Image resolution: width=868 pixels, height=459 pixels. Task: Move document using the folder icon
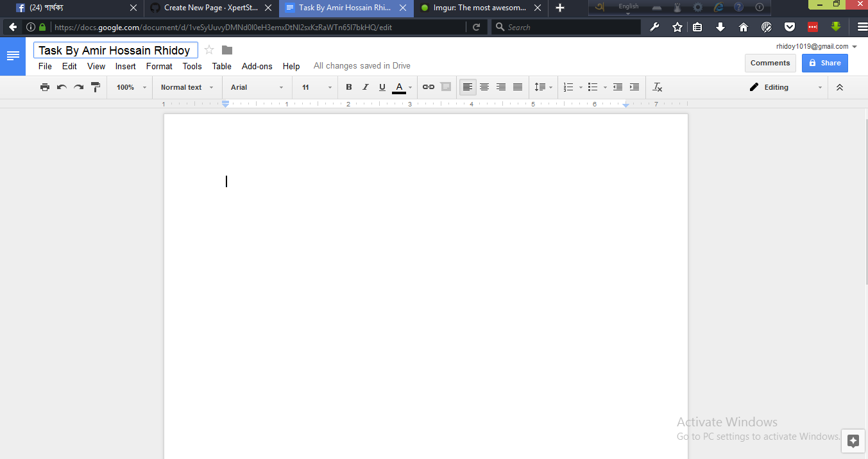tap(227, 50)
